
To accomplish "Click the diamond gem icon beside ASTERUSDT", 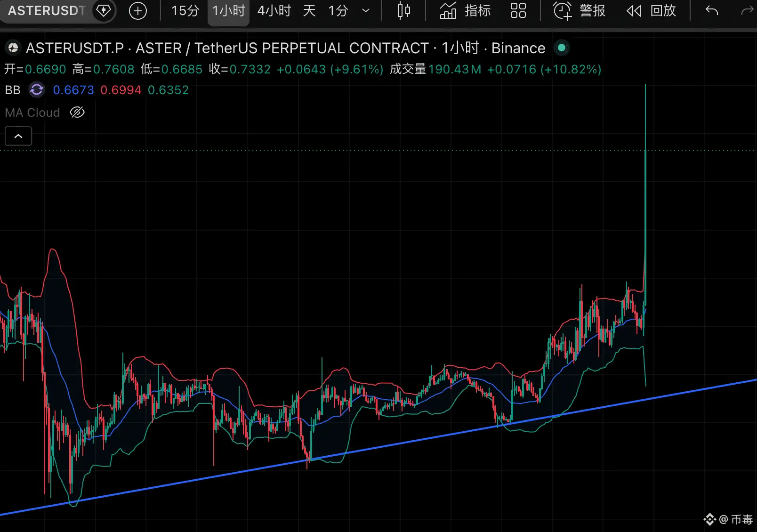I will (x=104, y=10).
